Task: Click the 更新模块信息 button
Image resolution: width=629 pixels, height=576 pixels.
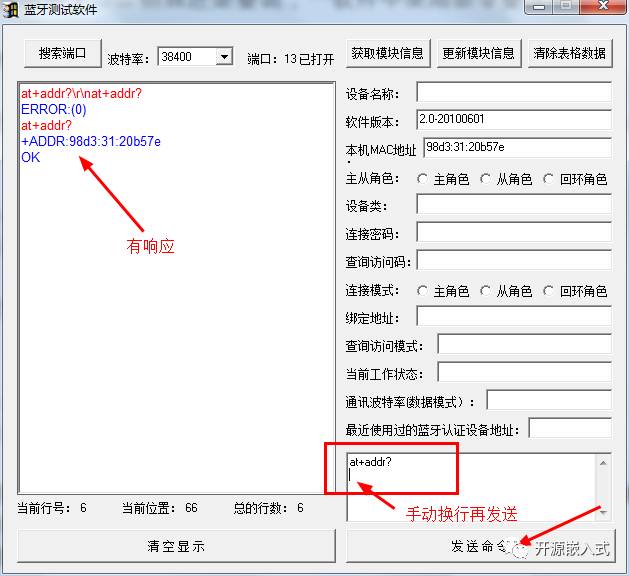Action: pyautogui.click(x=479, y=53)
